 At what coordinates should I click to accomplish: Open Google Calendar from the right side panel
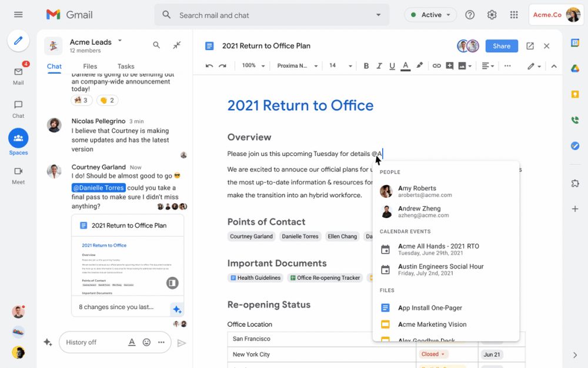point(575,42)
